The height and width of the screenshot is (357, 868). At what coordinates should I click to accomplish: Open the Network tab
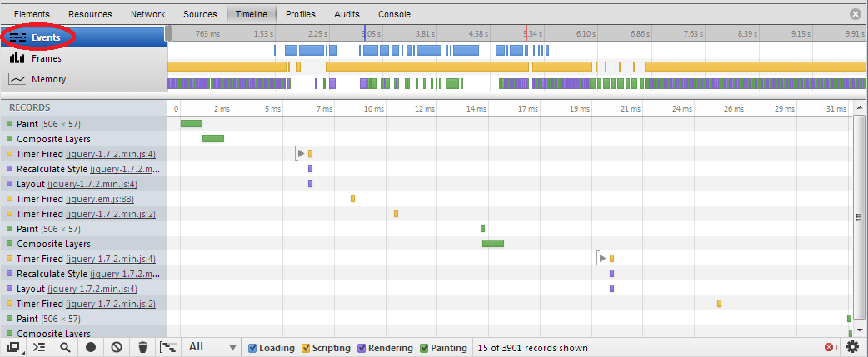click(x=147, y=14)
